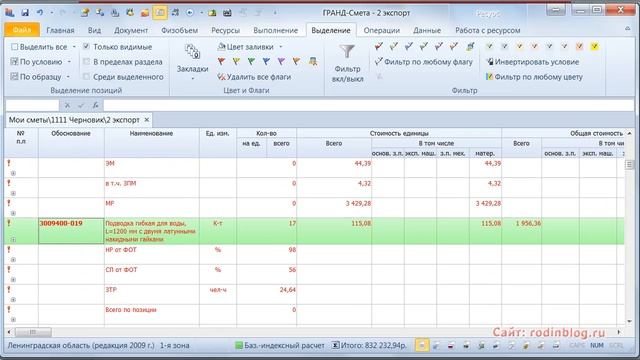Open the По условию dropdown arrow
640x360 pixels.
tap(69, 62)
